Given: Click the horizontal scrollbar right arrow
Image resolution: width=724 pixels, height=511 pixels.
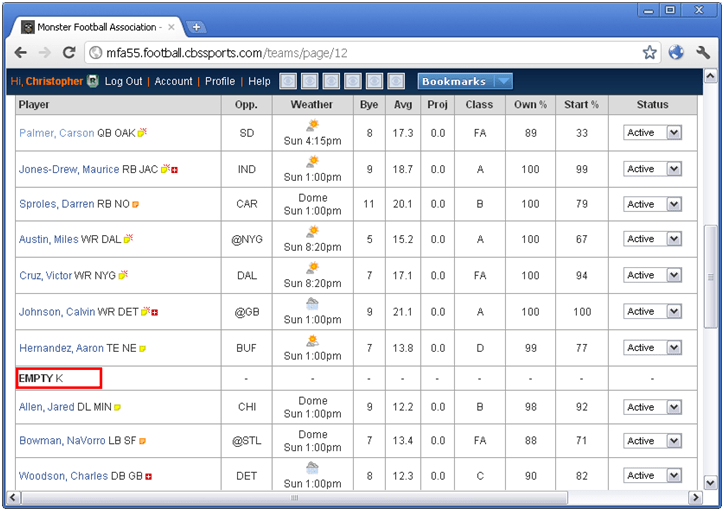Looking at the screenshot, I should tap(695, 498).
